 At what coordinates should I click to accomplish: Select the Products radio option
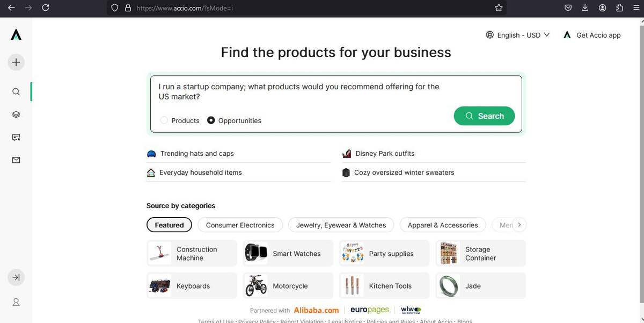point(164,120)
